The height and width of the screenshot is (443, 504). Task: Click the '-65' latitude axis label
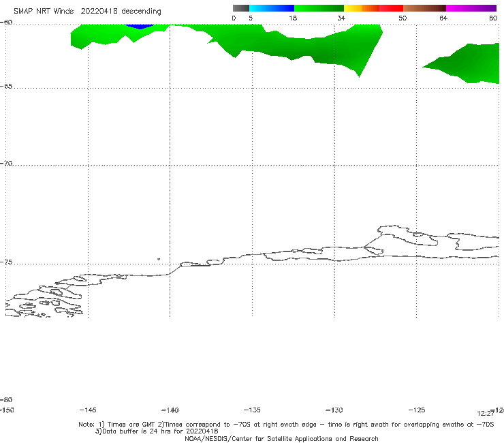(6, 87)
